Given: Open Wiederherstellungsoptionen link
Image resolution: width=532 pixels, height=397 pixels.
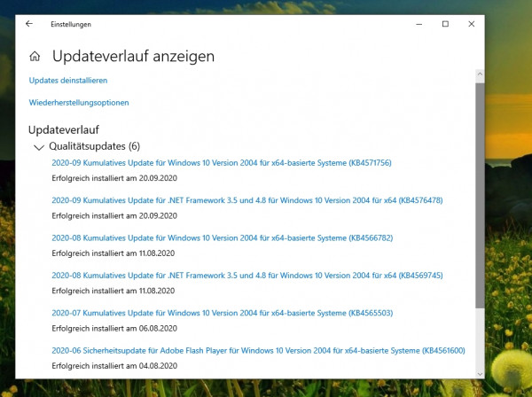Looking at the screenshot, I should [x=79, y=103].
